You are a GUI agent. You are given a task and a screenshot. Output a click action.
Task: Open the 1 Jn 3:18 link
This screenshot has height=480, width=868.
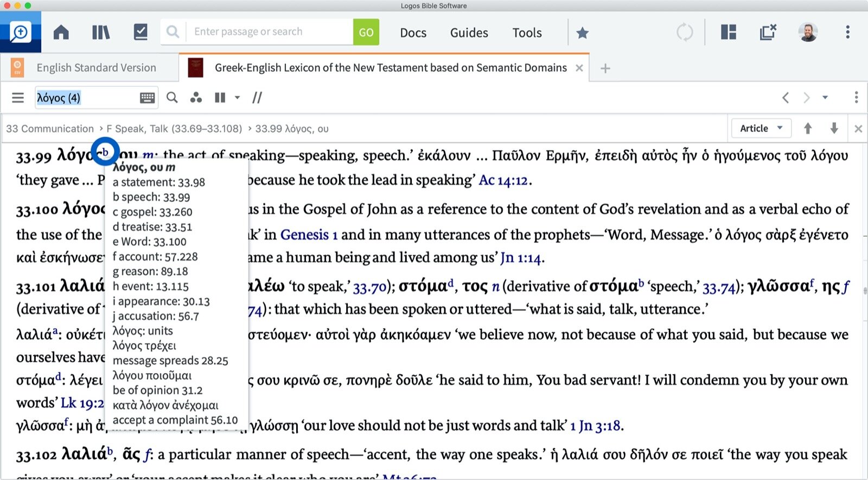click(595, 426)
